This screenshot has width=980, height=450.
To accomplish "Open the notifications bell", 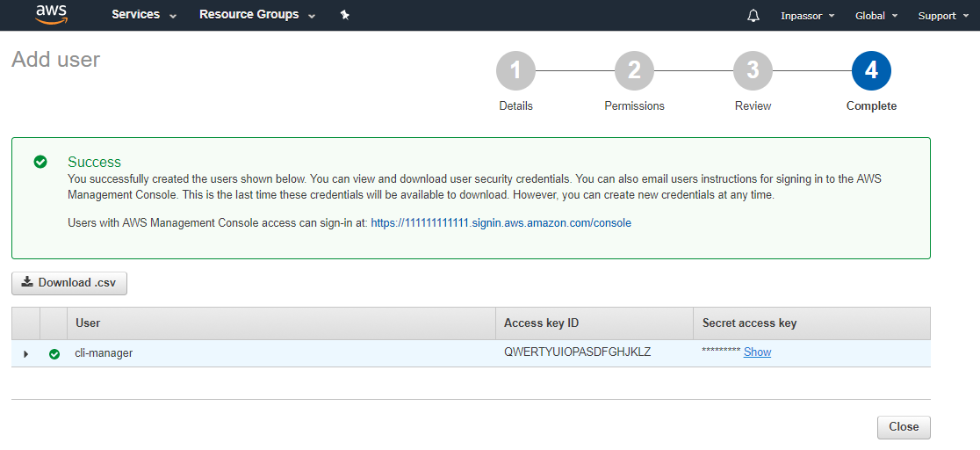I will pos(753,16).
